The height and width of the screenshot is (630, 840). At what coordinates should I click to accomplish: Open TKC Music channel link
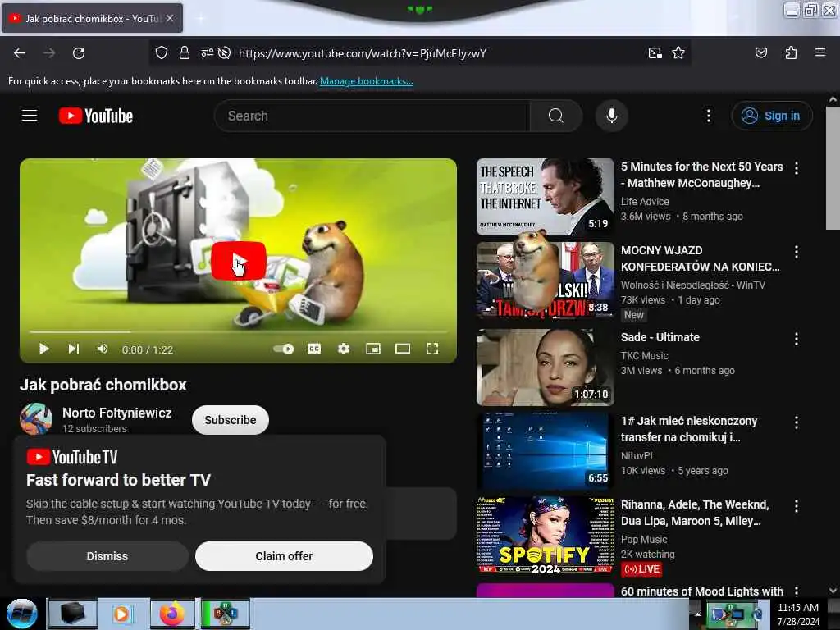click(644, 356)
